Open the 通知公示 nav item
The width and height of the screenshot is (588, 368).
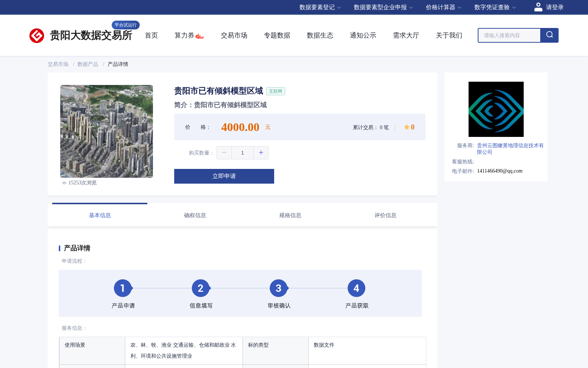363,35
